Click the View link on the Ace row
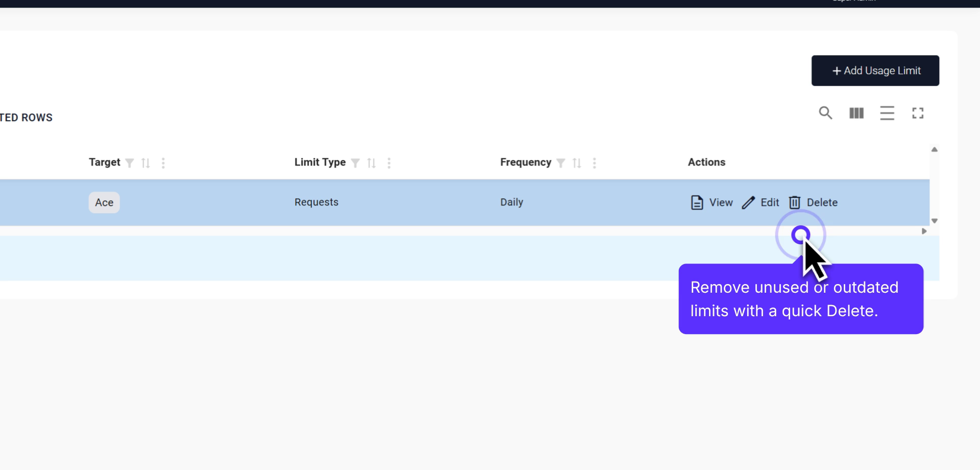980x470 pixels. click(720, 202)
